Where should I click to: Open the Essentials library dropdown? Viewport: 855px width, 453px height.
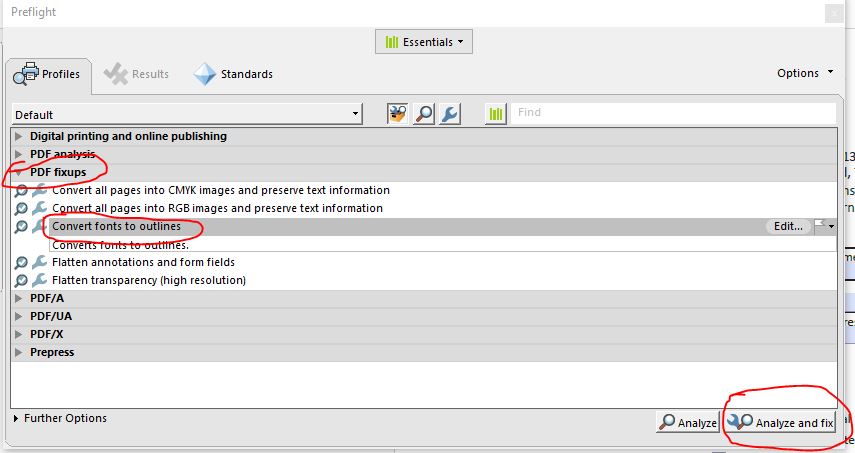tap(424, 42)
